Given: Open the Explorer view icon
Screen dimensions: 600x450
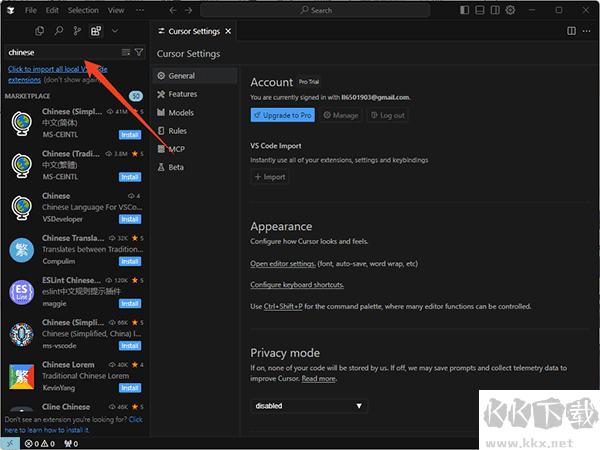Looking at the screenshot, I should (x=41, y=31).
